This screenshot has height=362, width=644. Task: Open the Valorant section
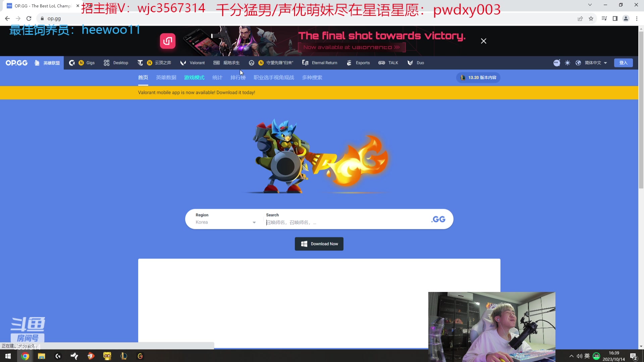point(193,63)
